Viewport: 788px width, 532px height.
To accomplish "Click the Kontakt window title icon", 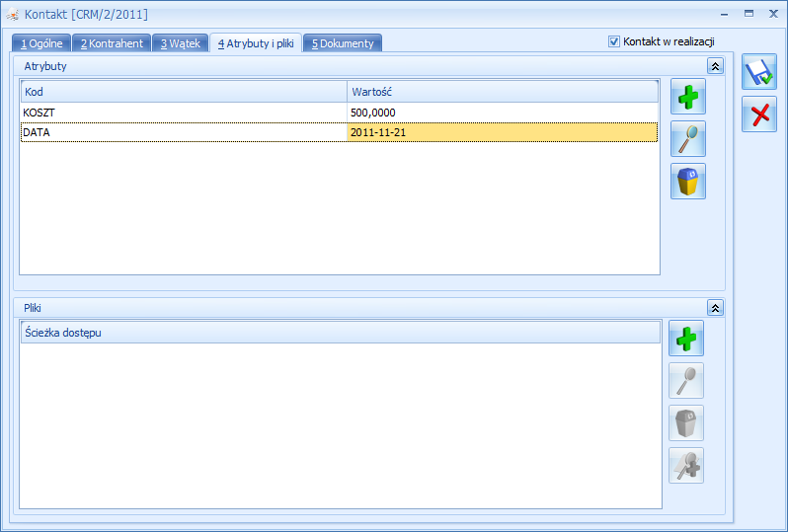I will [13, 15].
